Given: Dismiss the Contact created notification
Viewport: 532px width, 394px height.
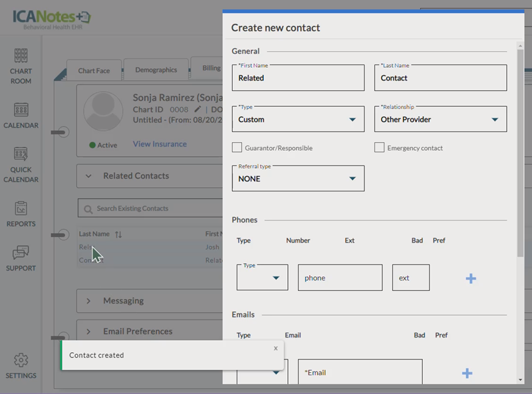Looking at the screenshot, I should point(275,347).
